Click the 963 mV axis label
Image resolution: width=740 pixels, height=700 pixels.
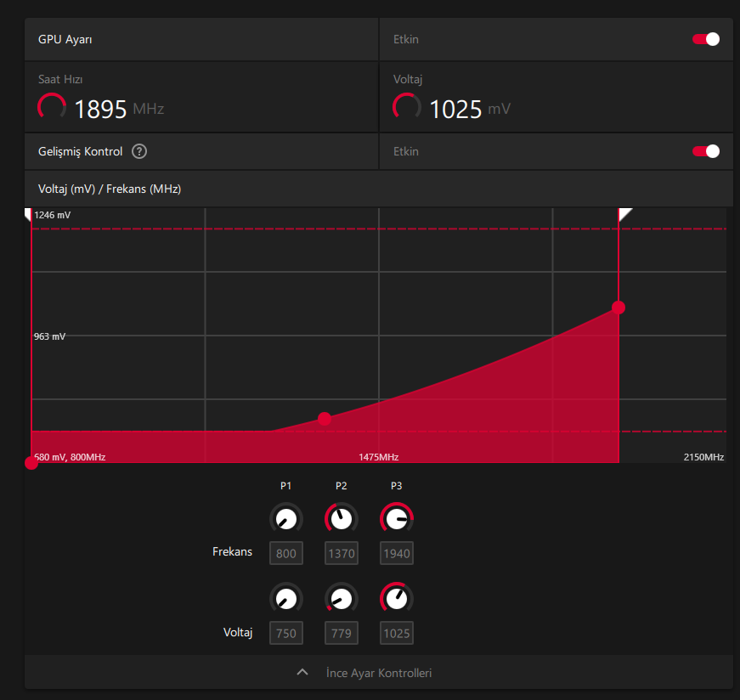point(49,336)
